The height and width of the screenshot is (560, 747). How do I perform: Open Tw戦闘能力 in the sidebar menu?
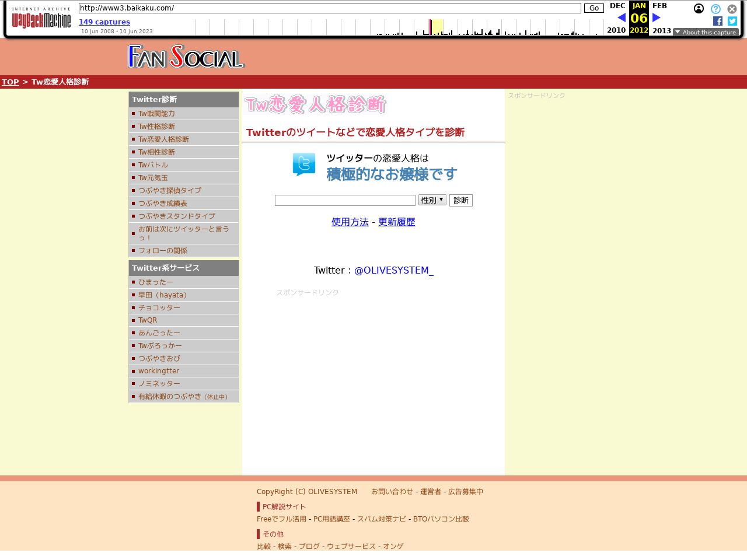pyautogui.click(x=156, y=114)
